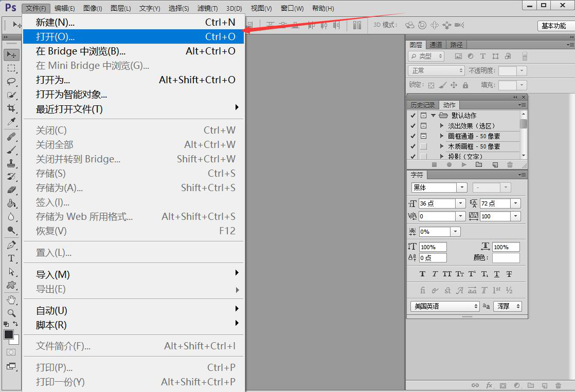Image resolution: width=575 pixels, height=392 pixels.
Task: Expand the 画框通道 - 50 像素 action
Action: tap(442, 136)
